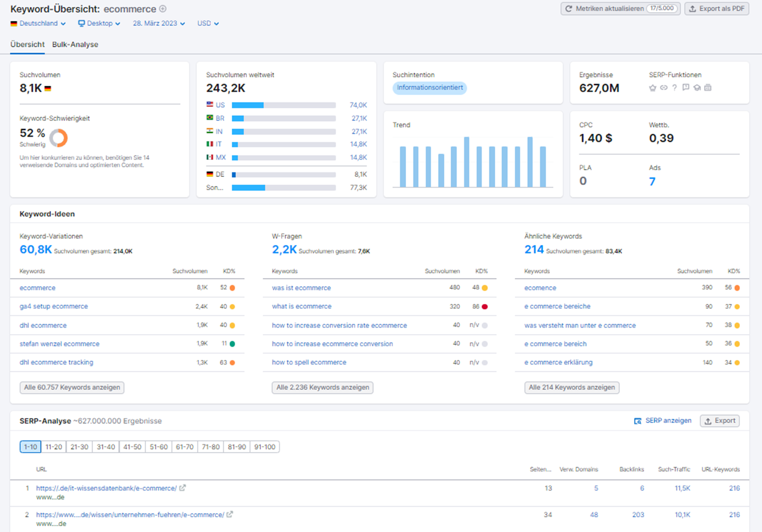Select SERP positions 71-80

coord(211,447)
